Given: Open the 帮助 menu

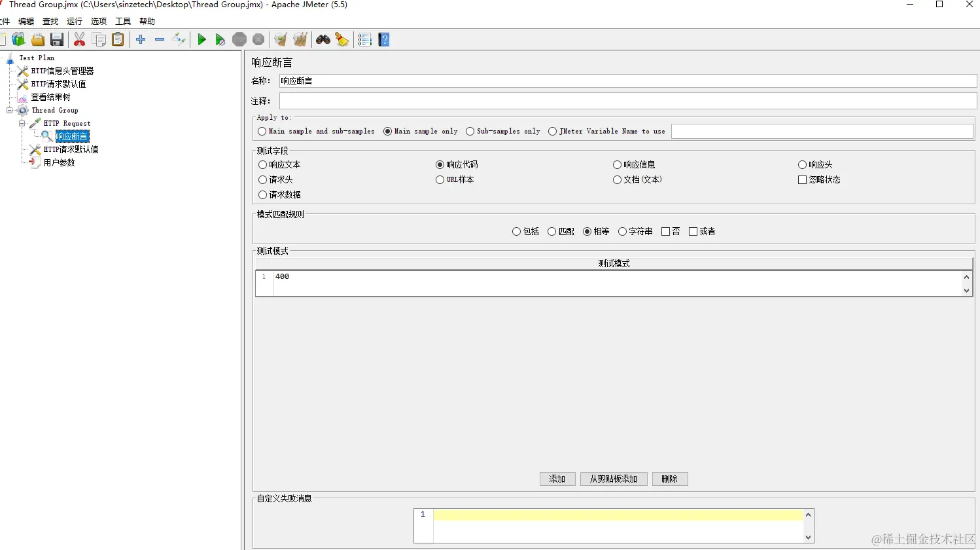Looking at the screenshot, I should tap(147, 22).
